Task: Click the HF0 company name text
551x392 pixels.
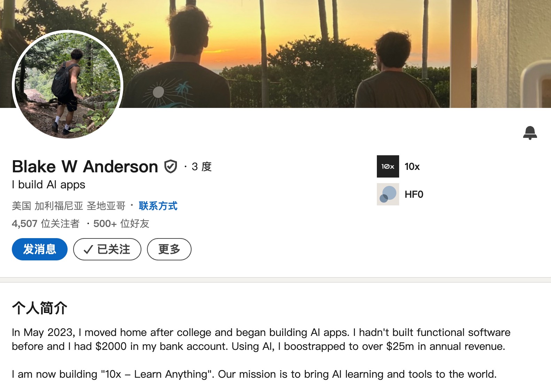Action: tap(414, 194)
